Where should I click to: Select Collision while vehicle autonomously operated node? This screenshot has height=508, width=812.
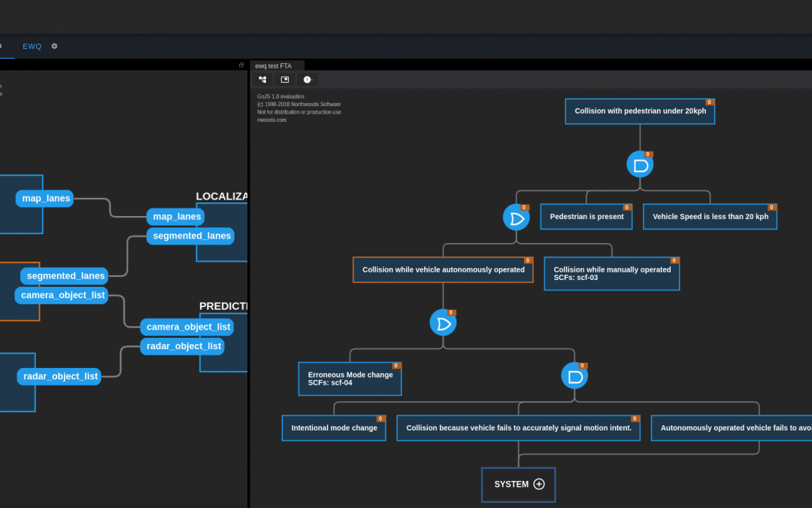pos(444,270)
